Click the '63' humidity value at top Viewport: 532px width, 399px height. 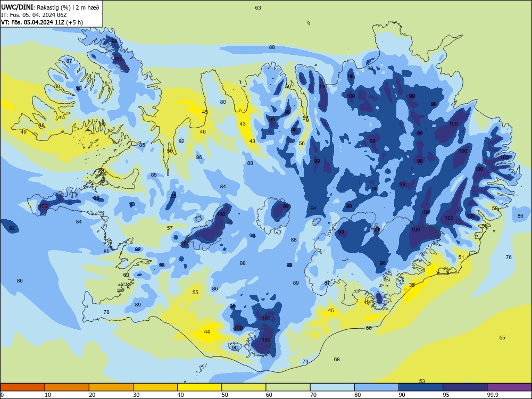[258, 8]
